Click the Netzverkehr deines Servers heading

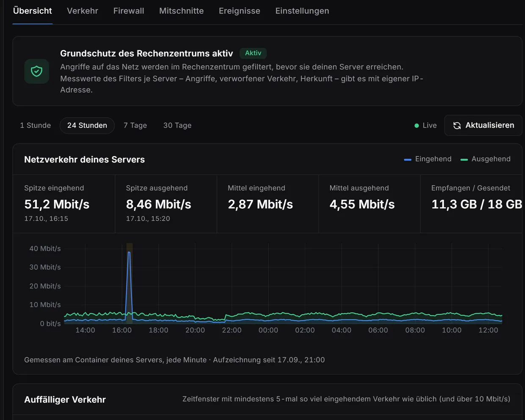(x=84, y=160)
